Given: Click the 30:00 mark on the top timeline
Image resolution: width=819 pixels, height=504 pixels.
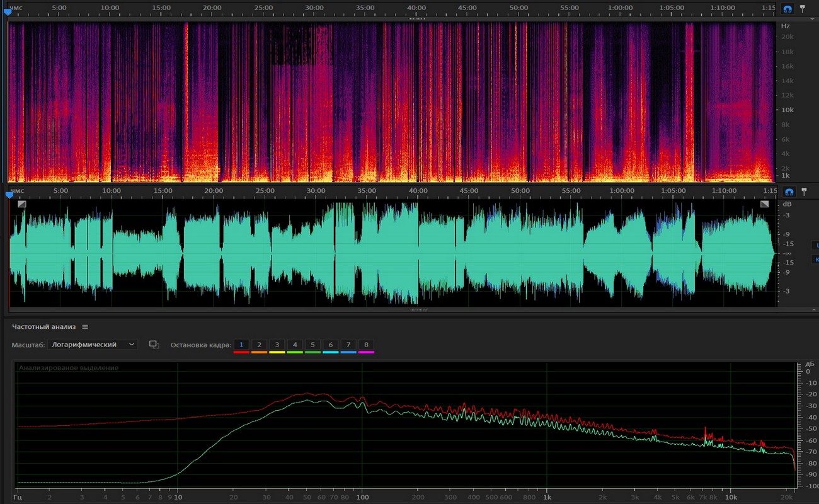Looking at the screenshot, I should pos(314,8).
